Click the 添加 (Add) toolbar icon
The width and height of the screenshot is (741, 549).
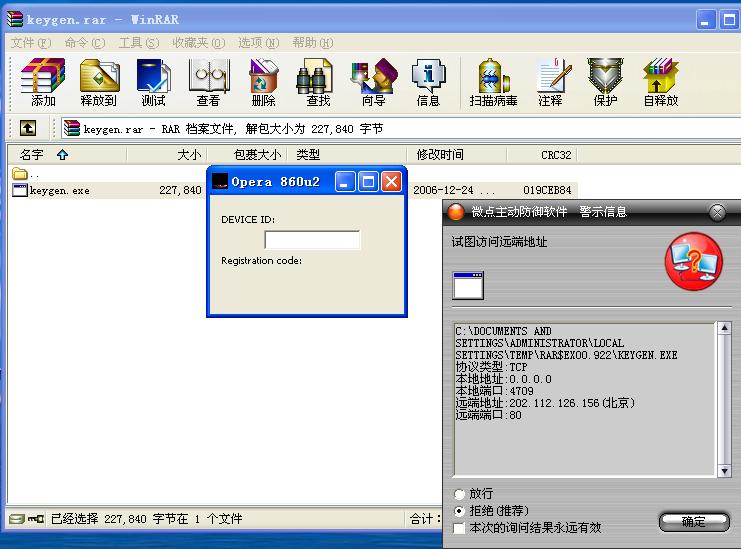(43, 82)
